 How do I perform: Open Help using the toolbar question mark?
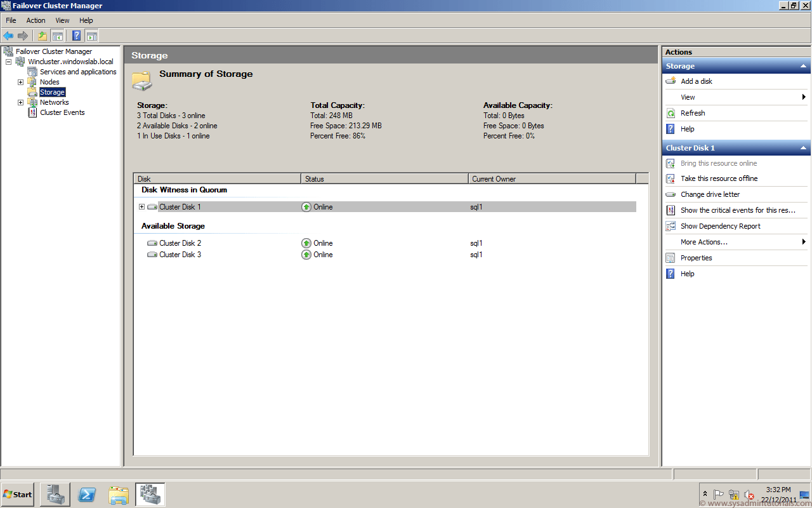(x=76, y=36)
